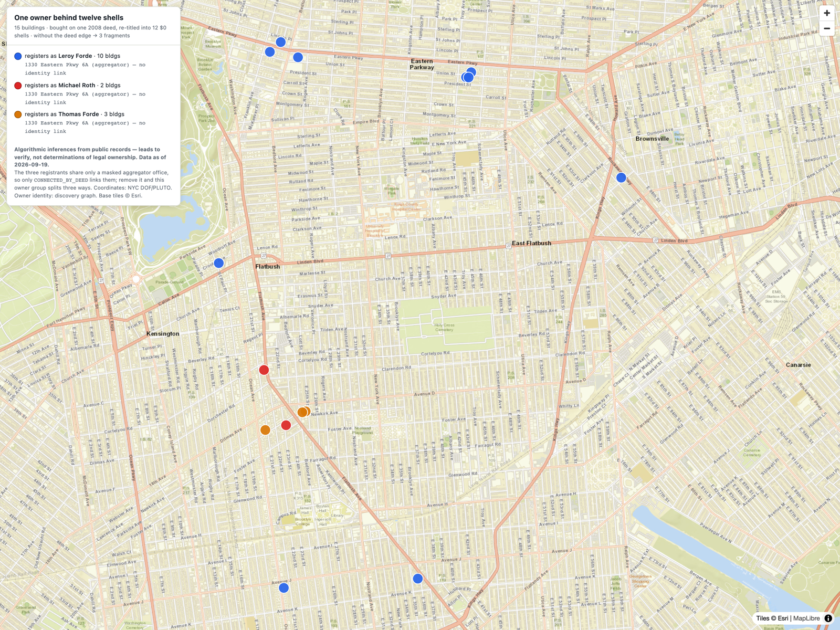Image resolution: width=840 pixels, height=630 pixels.
Task: Select the lone orange marker near Ditmas Ave
Action: [266, 430]
